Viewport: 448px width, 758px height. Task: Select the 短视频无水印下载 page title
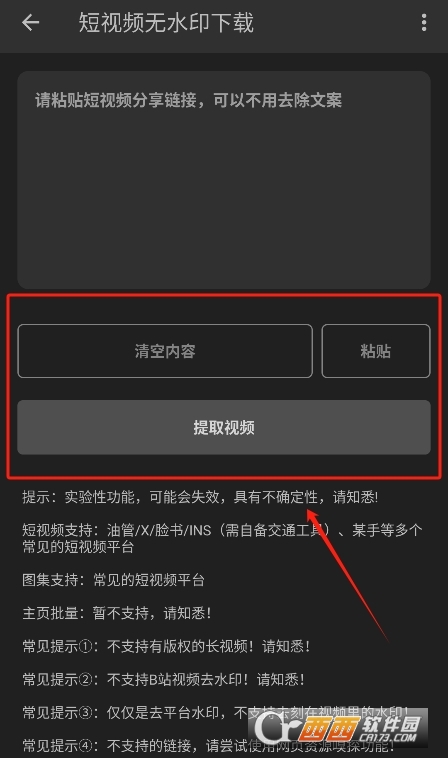pyautogui.click(x=166, y=23)
